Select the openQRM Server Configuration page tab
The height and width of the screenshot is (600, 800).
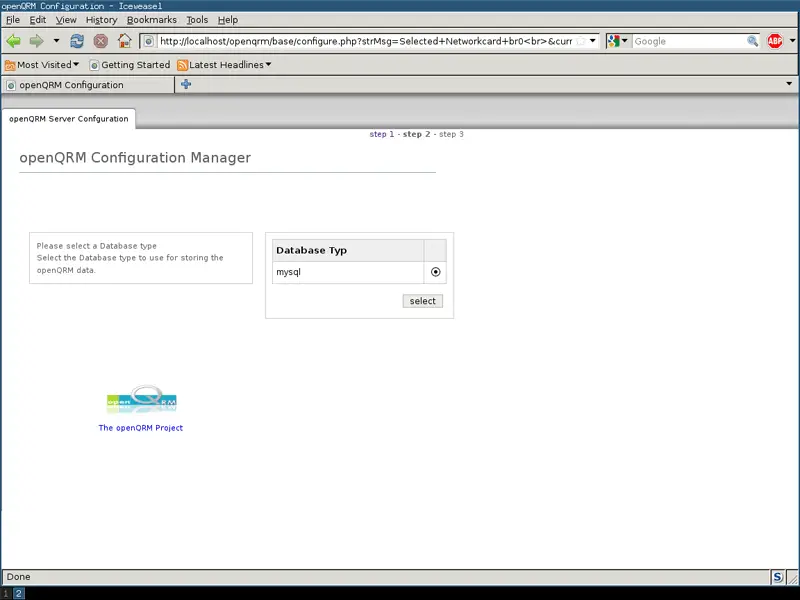click(x=69, y=119)
